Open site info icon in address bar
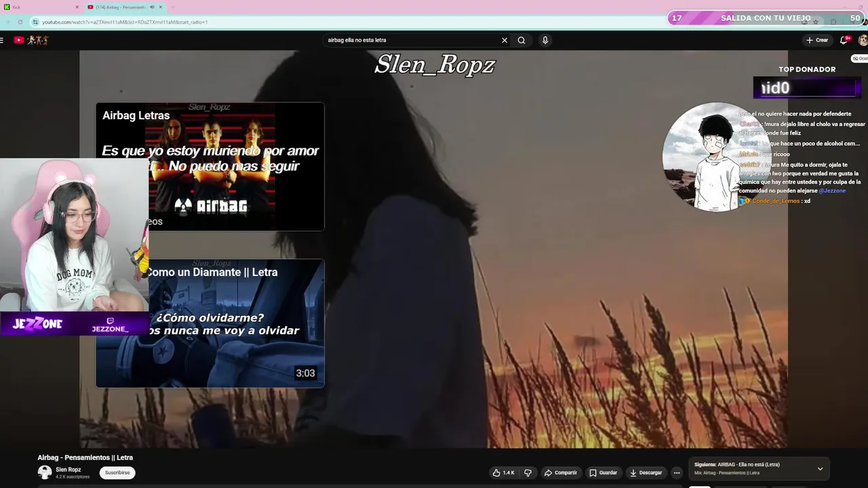This screenshot has height=488, width=868. click(x=35, y=22)
